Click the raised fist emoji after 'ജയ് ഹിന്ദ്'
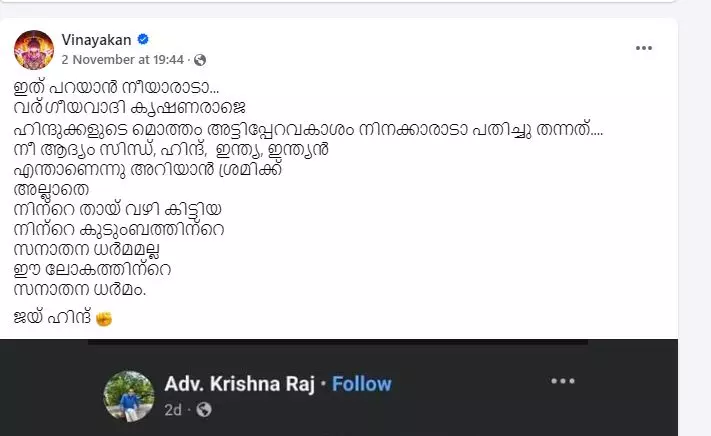This screenshot has width=711, height=436. tap(103, 319)
